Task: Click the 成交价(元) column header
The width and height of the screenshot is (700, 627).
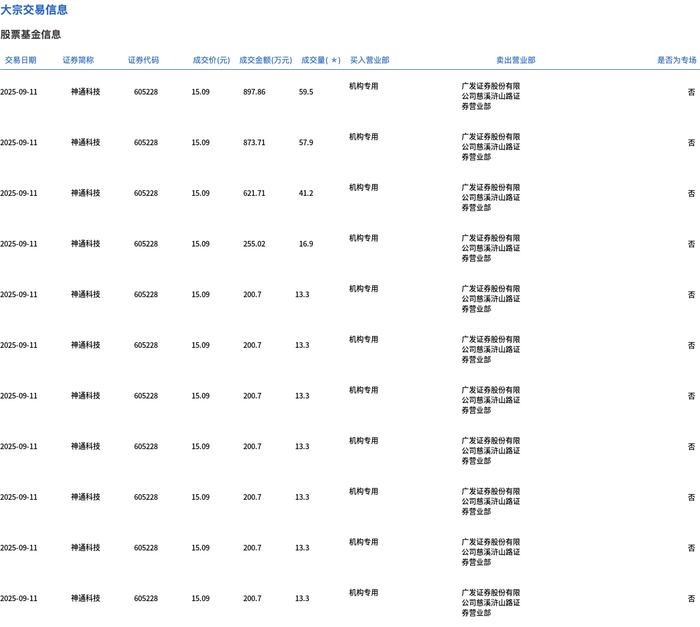Action: 211,60
